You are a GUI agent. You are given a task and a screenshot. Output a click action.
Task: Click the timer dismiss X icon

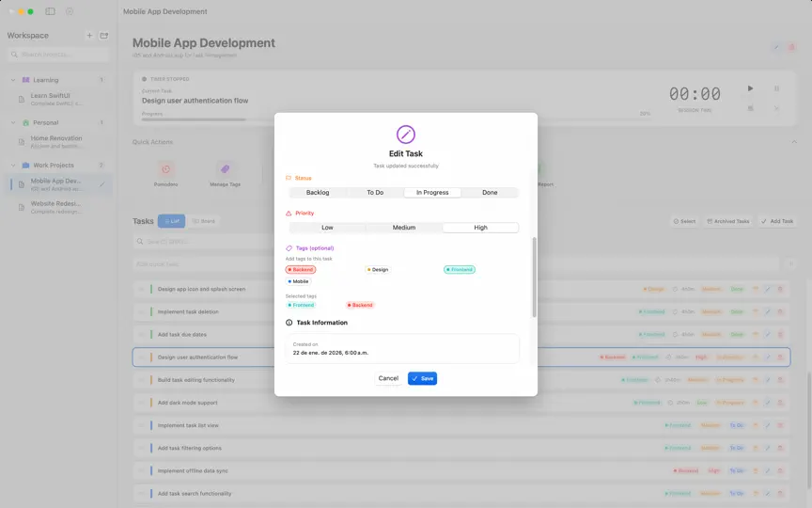[777, 108]
